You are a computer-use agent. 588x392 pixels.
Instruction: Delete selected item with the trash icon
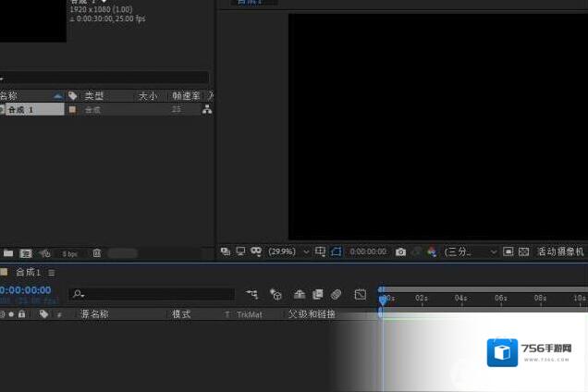96,253
